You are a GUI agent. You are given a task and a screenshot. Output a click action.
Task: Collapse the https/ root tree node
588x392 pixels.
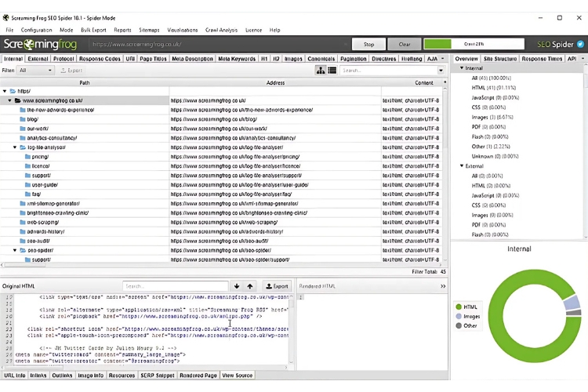pyautogui.click(x=5, y=91)
